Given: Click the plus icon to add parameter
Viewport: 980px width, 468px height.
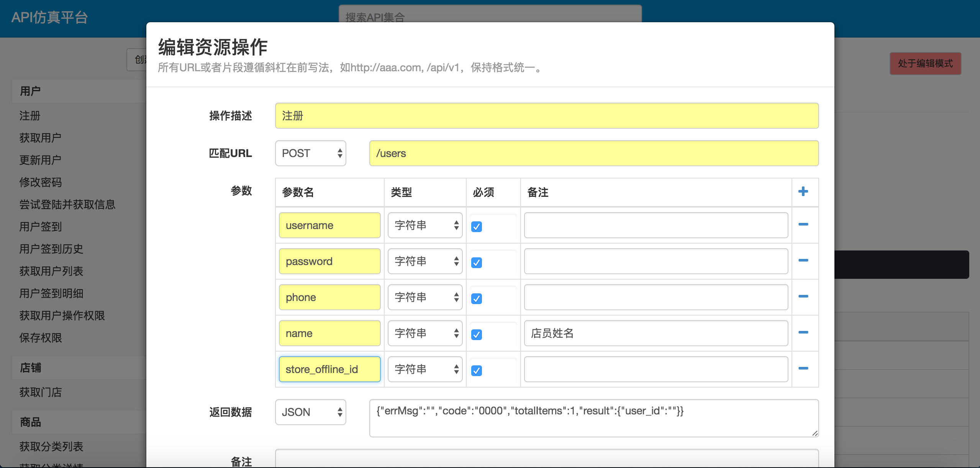Looking at the screenshot, I should pyautogui.click(x=803, y=191).
